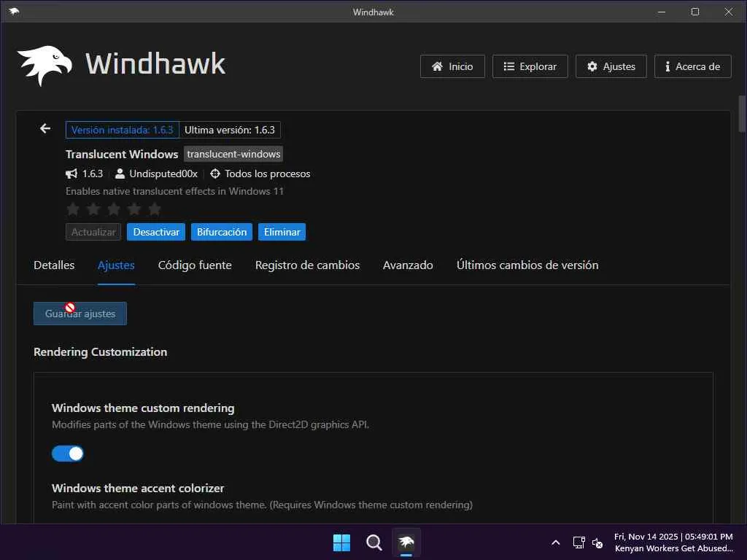Viewport: 747px width, 560px height.
Task: Open the Avanzado tab
Action: click(x=408, y=265)
